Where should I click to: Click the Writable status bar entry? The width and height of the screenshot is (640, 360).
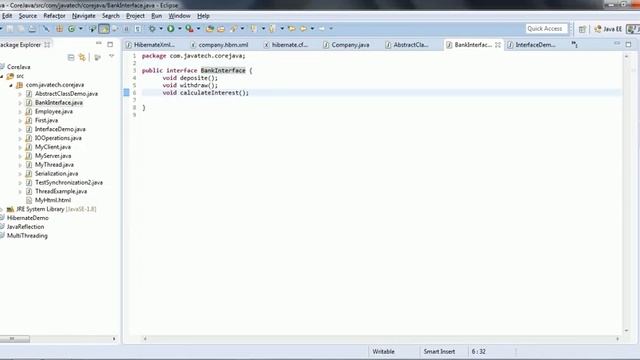[383, 351]
